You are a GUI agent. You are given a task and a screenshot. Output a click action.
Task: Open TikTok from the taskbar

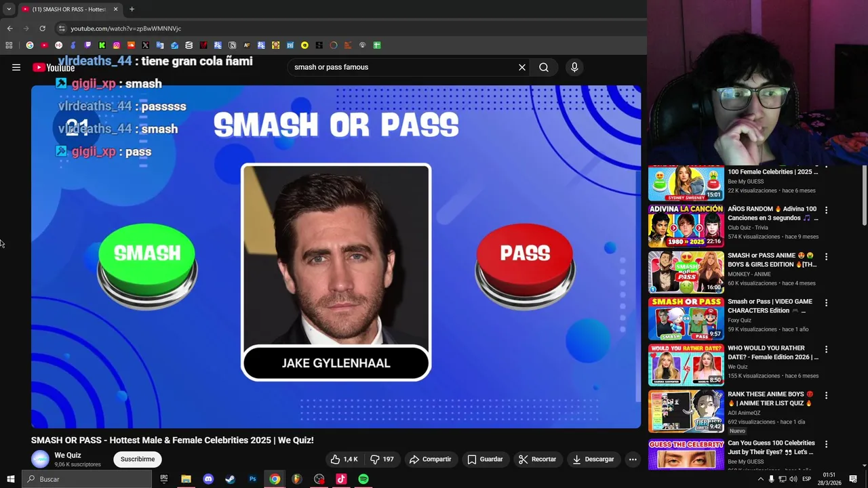coord(341,479)
